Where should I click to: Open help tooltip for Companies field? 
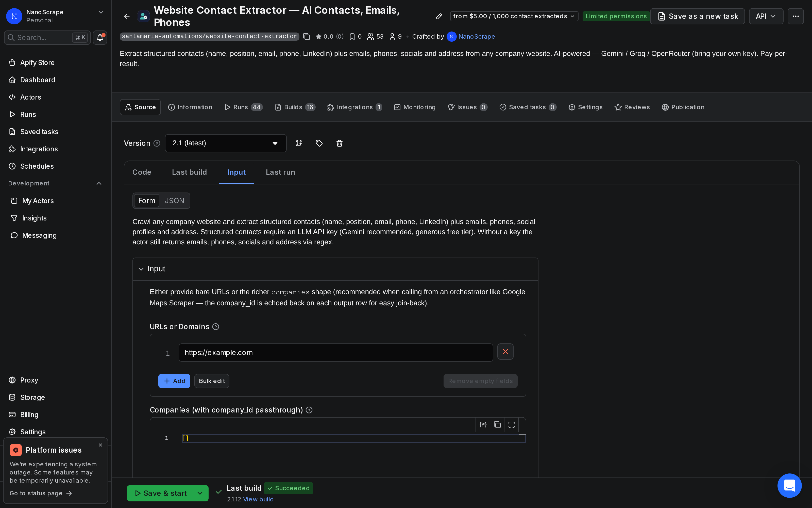(x=309, y=410)
